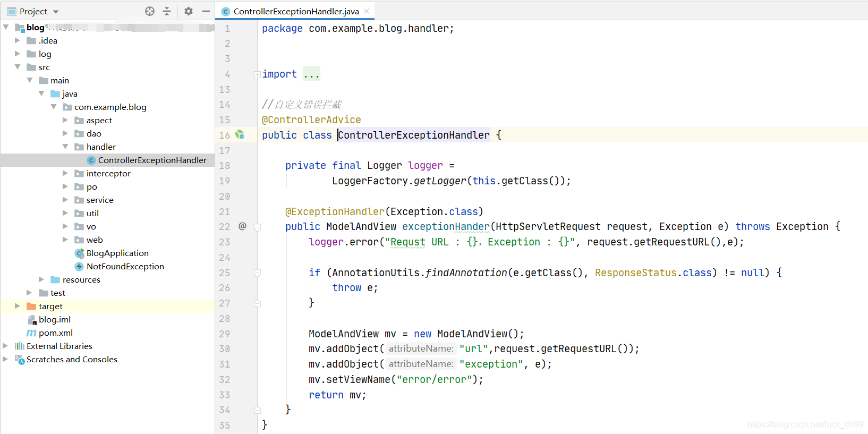868x434 pixels.
Task: Hide the Project panel with minus icon
Action: pyautogui.click(x=206, y=11)
